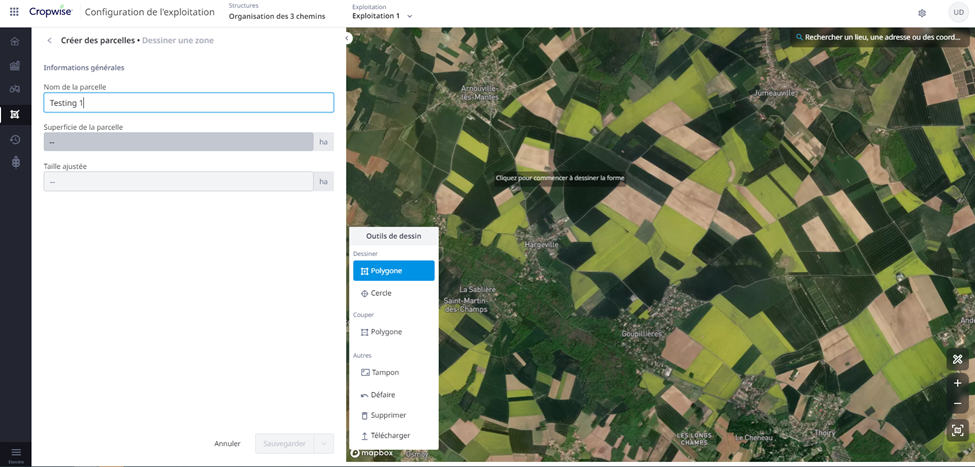Collapse the left panel with the chevron
This screenshot has height=467, width=975.
pyautogui.click(x=347, y=39)
